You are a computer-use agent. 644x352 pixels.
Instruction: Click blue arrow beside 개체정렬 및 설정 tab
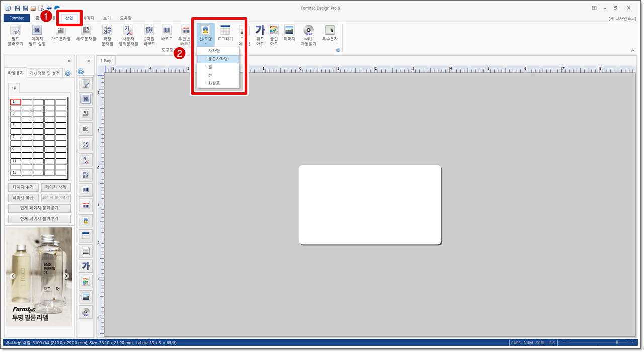(68, 73)
